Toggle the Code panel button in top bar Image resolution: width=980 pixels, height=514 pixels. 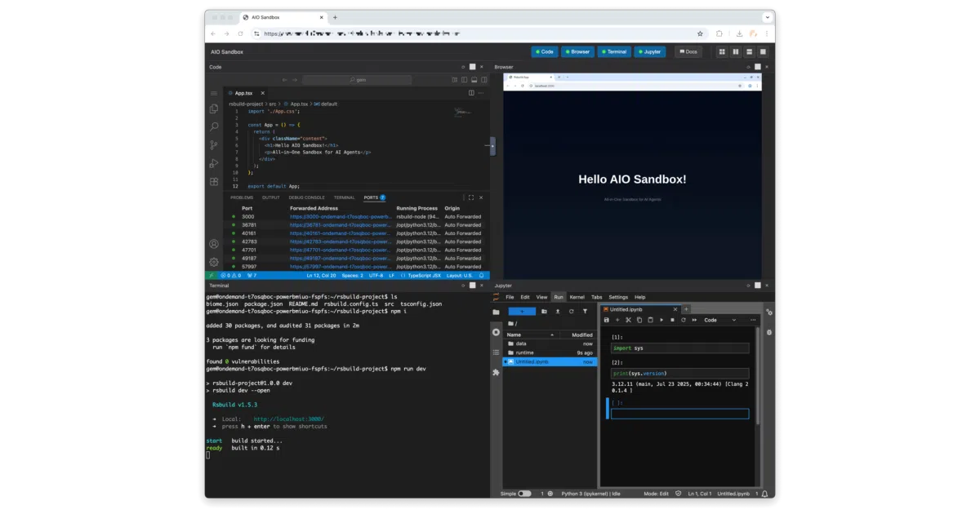(545, 51)
